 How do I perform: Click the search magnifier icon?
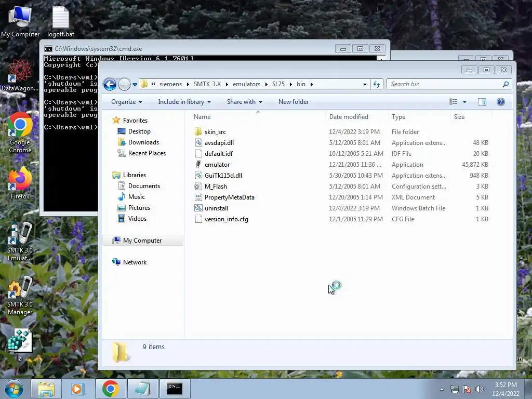pyautogui.click(x=506, y=84)
